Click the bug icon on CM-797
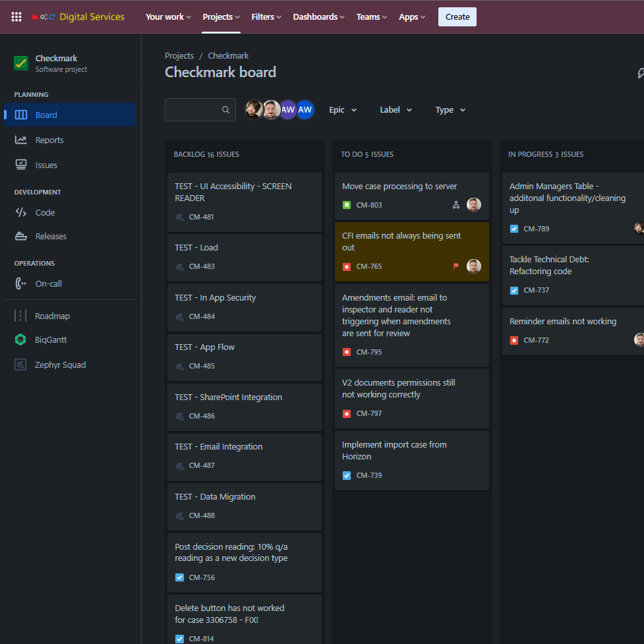The height and width of the screenshot is (644, 644). 347,413
